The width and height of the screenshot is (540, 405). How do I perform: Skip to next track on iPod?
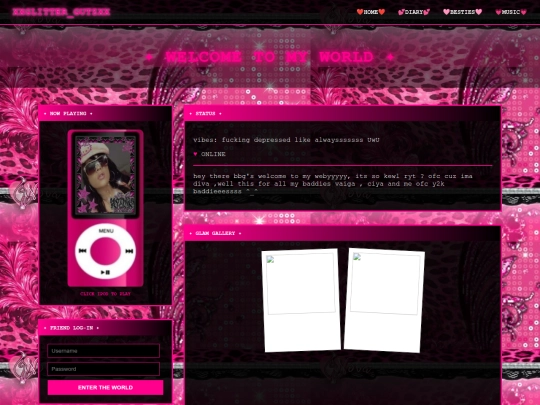129,251
